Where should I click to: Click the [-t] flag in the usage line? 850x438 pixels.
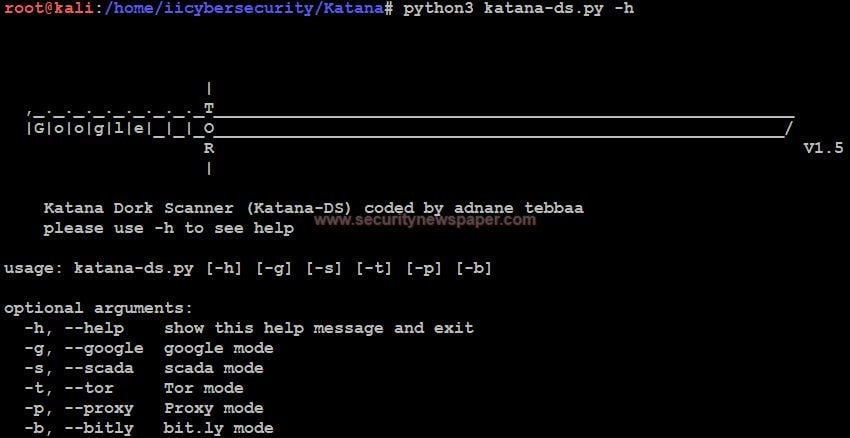pos(374,268)
